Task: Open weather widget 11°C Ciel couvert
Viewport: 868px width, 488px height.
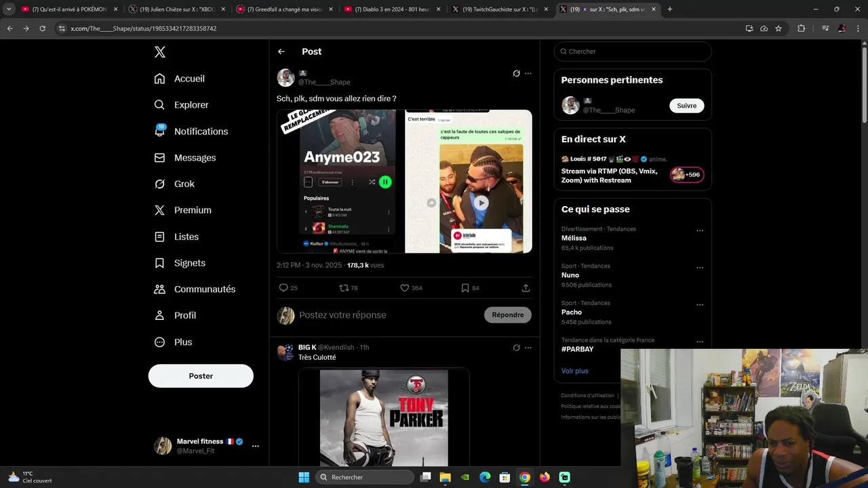Action: [x=31, y=477]
